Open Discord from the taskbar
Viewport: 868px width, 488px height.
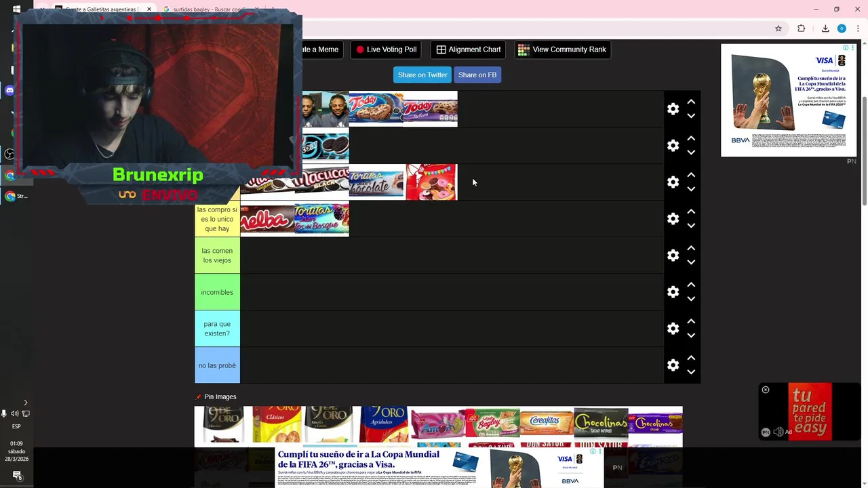(x=9, y=90)
